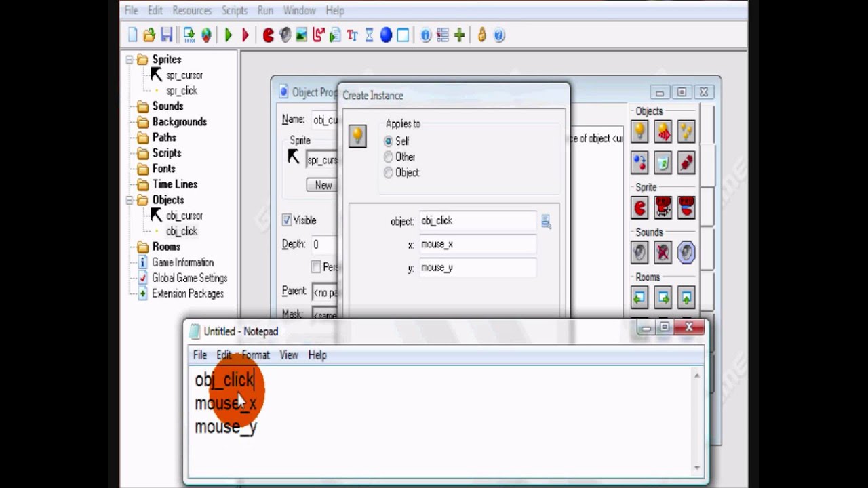
Task: Select the Backgrounds folder in the tree
Action: pyautogui.click(x=179, y=122)
